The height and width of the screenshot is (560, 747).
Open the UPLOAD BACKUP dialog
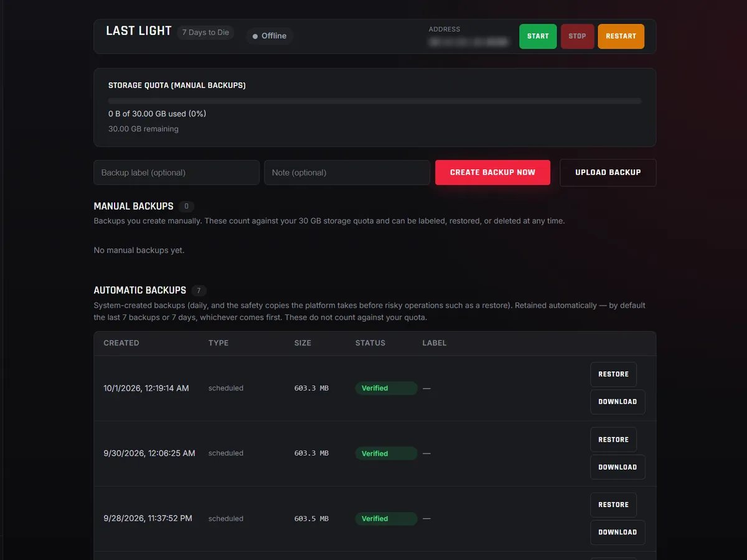pos(608,172)
